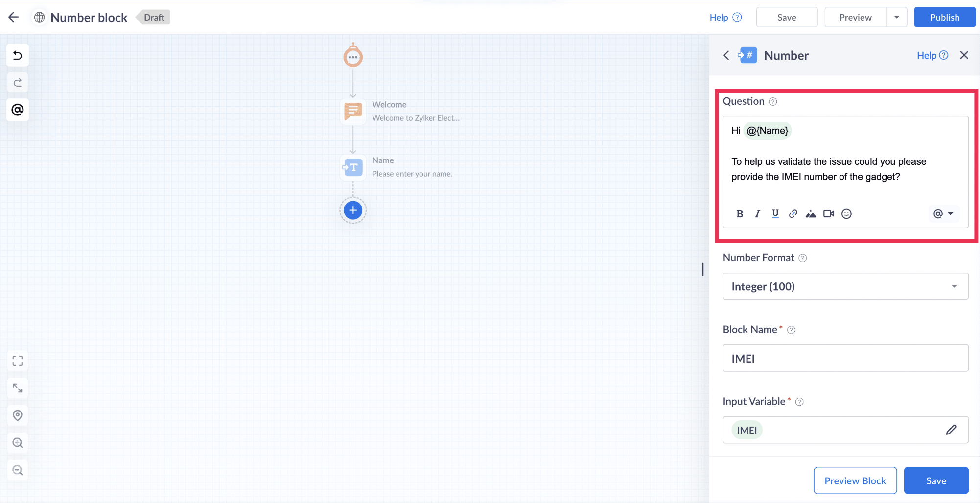Click the side panel resize handle
This screenshot has width=980, height=503.
tap(703, 269)
